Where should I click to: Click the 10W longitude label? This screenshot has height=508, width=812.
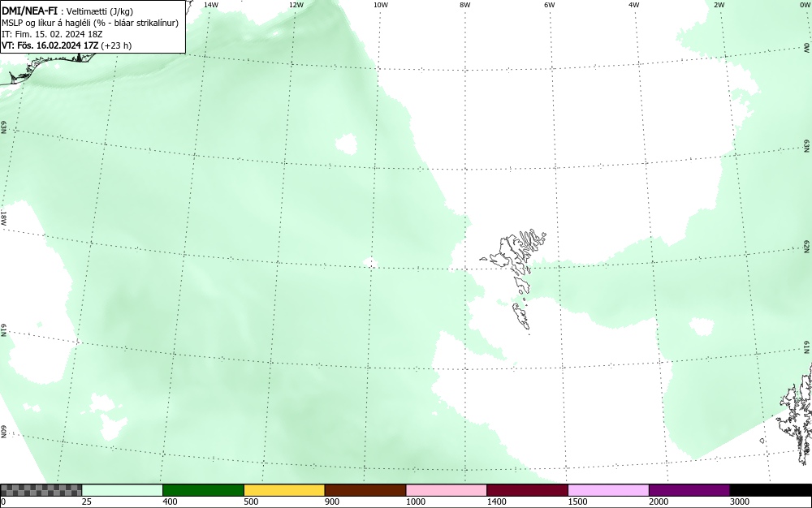click(x=381, y=5)
